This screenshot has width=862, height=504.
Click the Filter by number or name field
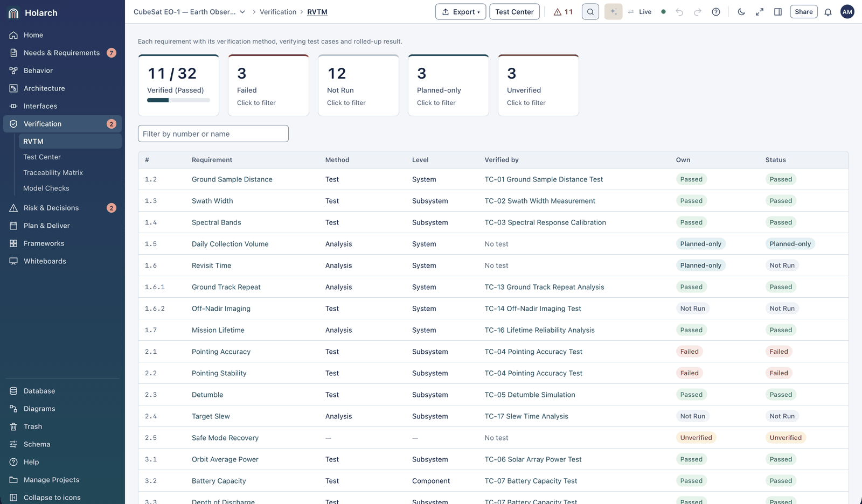click(213, 134)
